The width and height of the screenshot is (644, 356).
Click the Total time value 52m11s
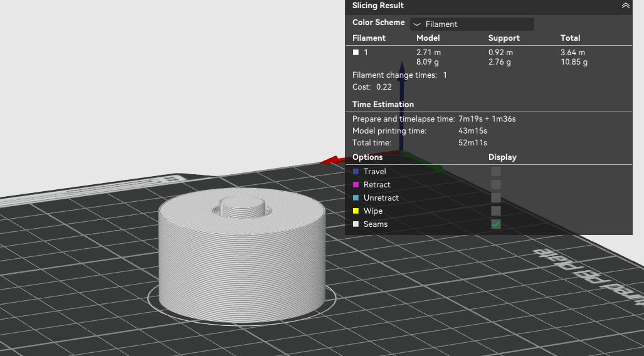(472, 143)
